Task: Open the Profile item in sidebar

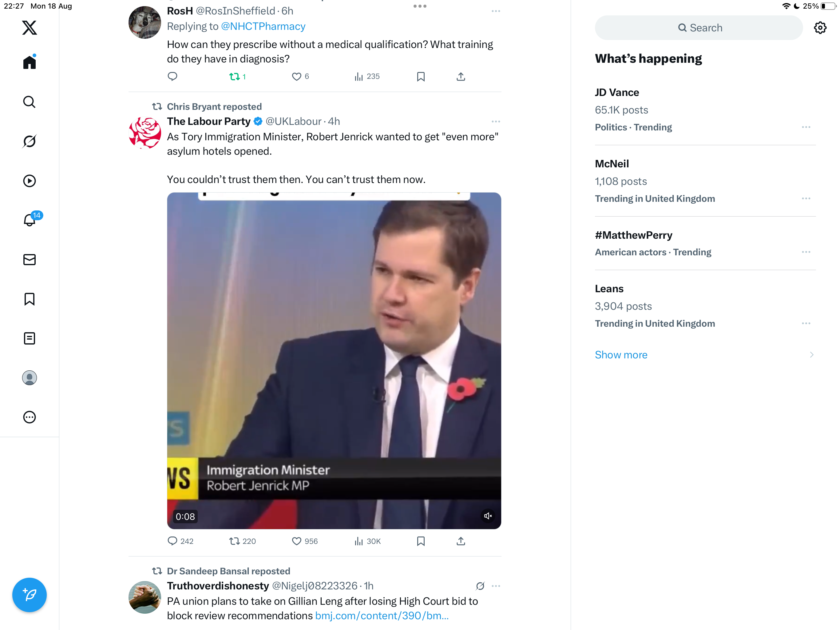Action: [x=29, y=378]
